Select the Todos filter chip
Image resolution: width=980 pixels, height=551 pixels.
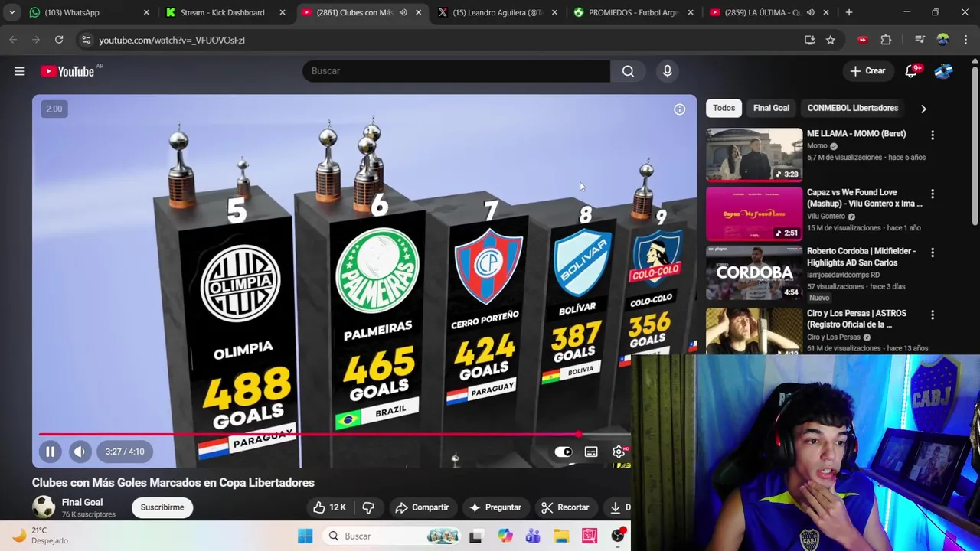[x=724, y=108]
